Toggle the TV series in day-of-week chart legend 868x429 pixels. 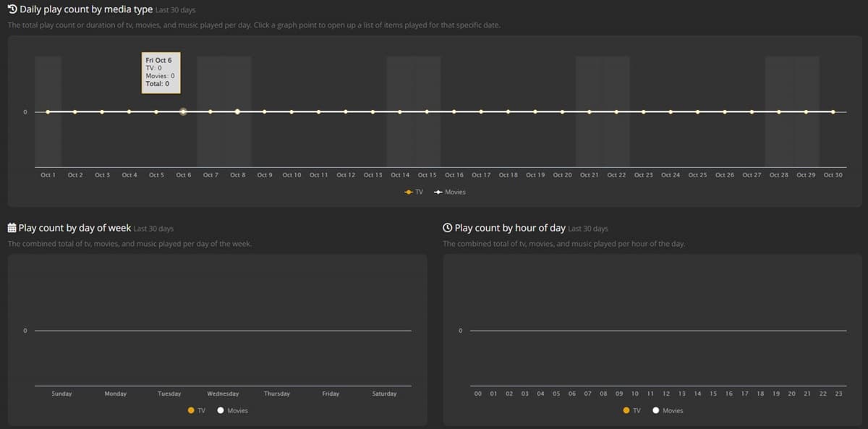[191, 410]
